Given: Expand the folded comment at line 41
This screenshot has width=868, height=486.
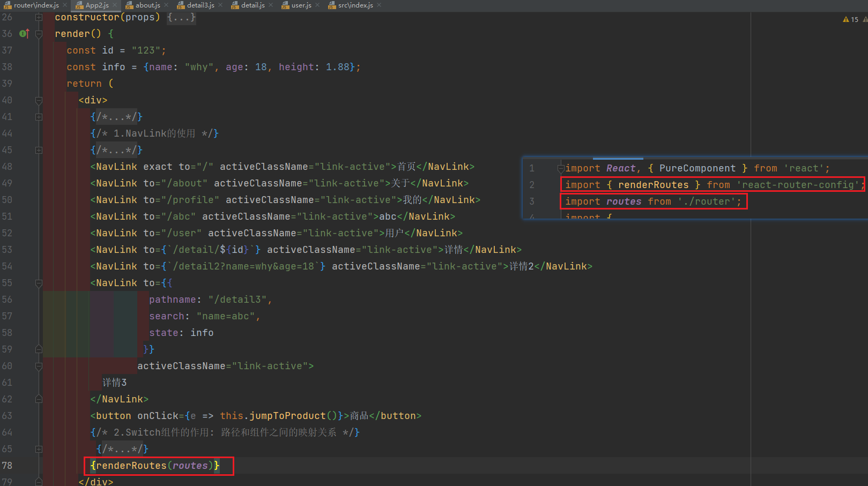Looking at the screenshot, I should coord(39,117).
